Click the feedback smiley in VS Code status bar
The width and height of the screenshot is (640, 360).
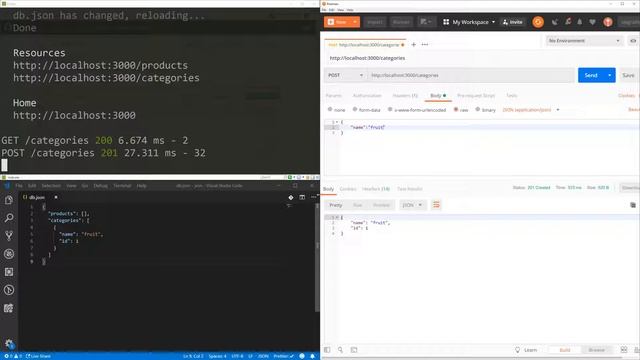point(302,356)
